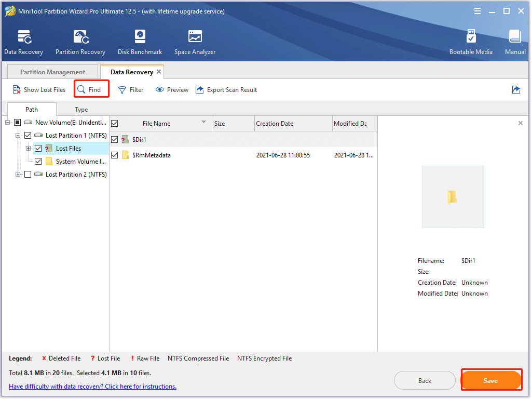Collapse the Lost Partition 1 node
532x399 pixels.
coord(18,135)
